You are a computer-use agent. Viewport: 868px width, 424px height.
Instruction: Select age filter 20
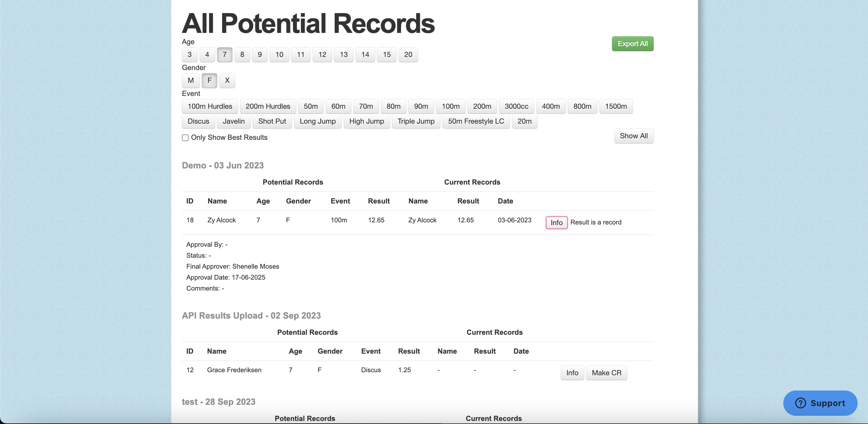(408, 55)
